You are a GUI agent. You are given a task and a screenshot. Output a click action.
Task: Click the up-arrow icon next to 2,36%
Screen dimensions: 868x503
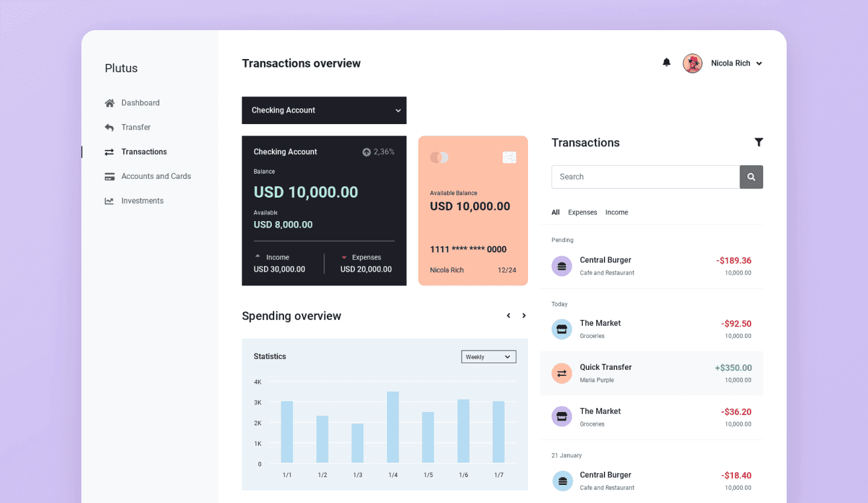click(366, 152)
